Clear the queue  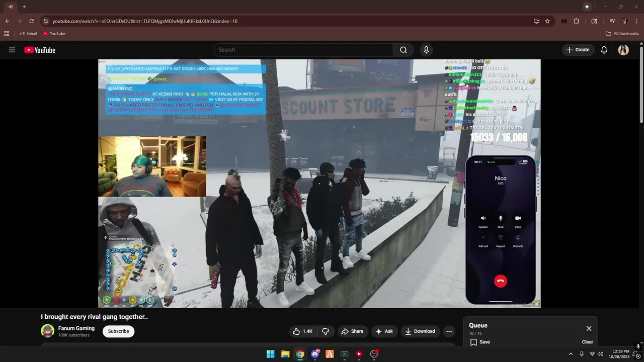pos(588,342)
